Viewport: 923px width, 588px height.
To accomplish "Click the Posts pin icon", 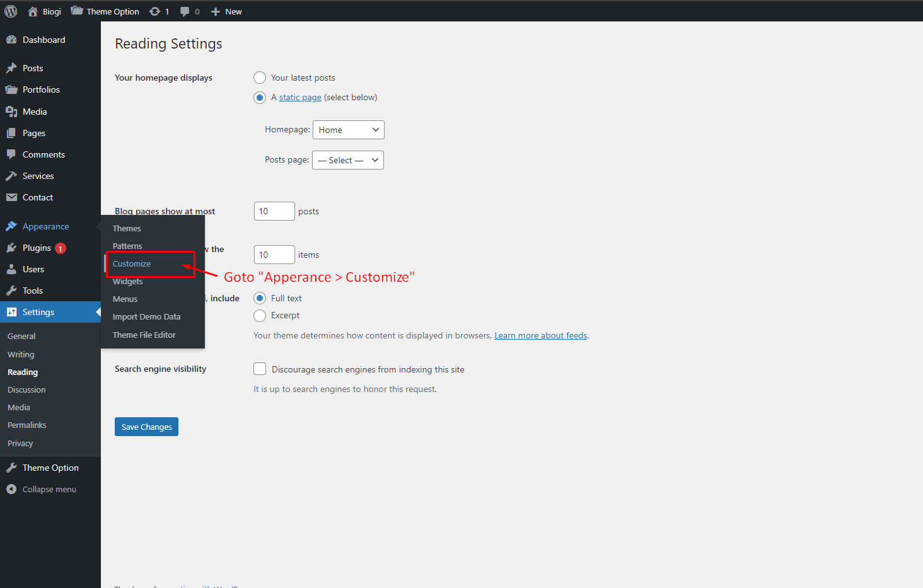I will 11,68.
